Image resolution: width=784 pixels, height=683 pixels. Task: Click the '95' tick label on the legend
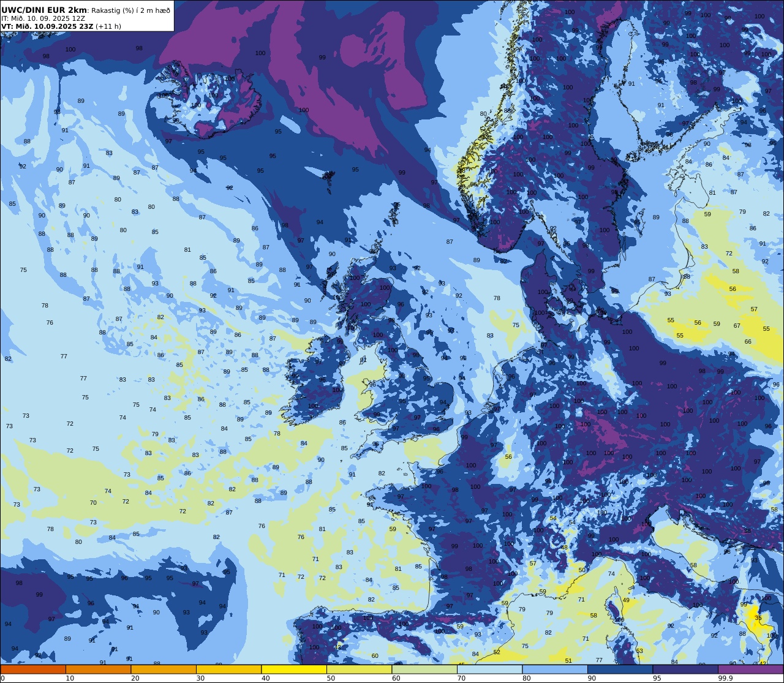tap(657, 678)
